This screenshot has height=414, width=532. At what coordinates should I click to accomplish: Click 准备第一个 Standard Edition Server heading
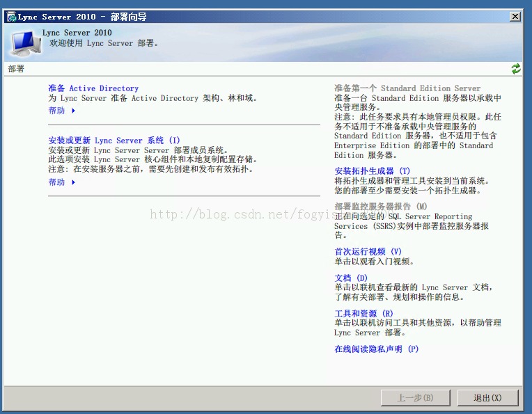(407, 88)
